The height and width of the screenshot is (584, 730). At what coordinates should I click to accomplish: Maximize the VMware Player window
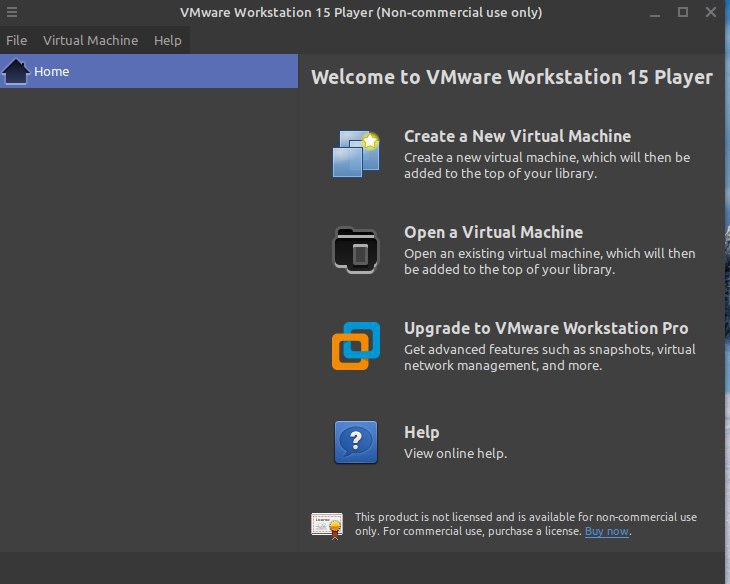683,12
